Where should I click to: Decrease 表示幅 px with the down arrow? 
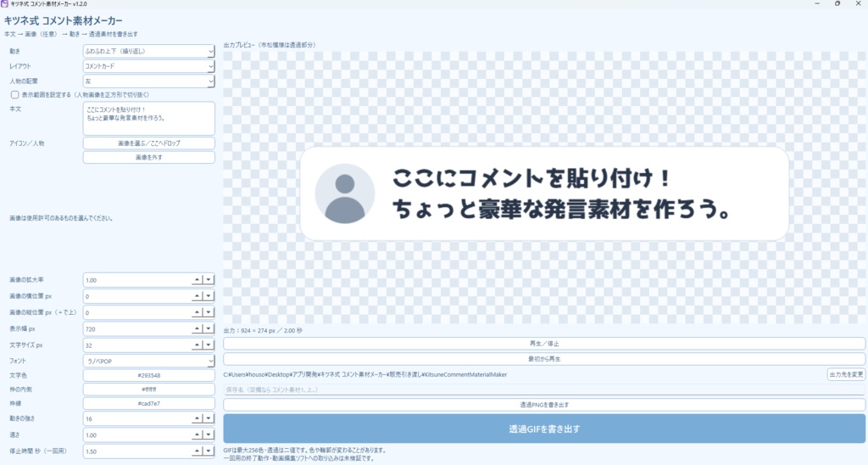(209, 328)
